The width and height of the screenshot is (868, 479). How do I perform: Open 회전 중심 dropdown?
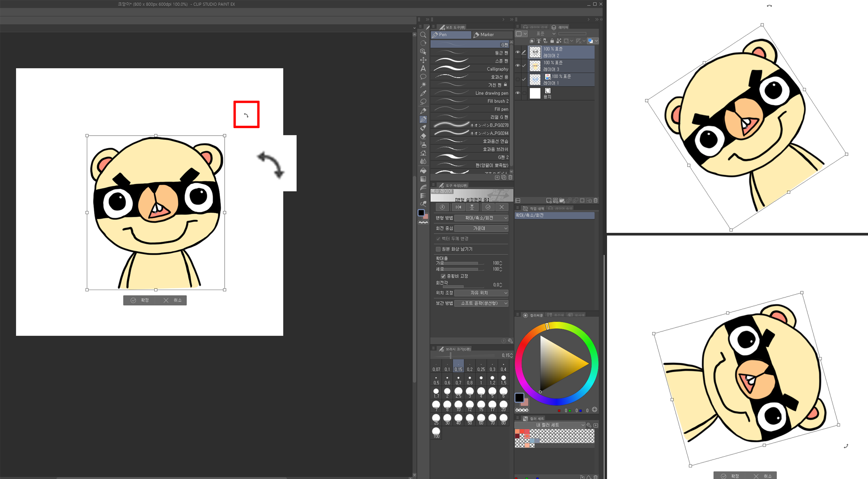click(481, 228)
